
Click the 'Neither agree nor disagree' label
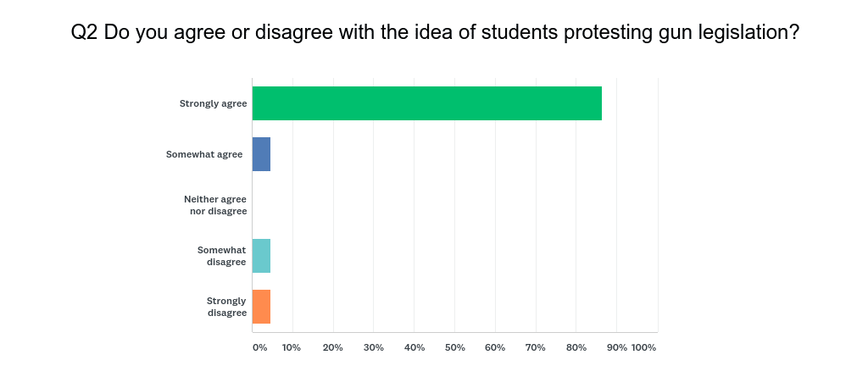tap(215, 205)
